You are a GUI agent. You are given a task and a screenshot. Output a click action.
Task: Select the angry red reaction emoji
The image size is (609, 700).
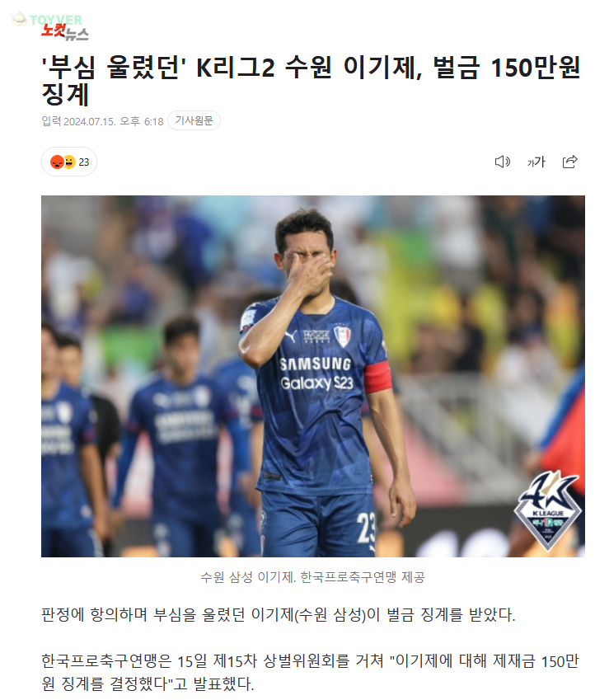click(x=57, y=162)
